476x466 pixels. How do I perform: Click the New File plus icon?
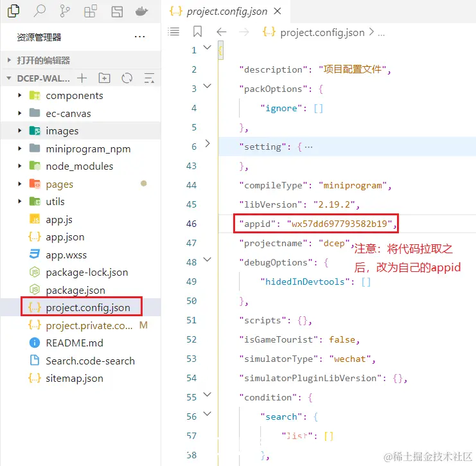point(82,78)
